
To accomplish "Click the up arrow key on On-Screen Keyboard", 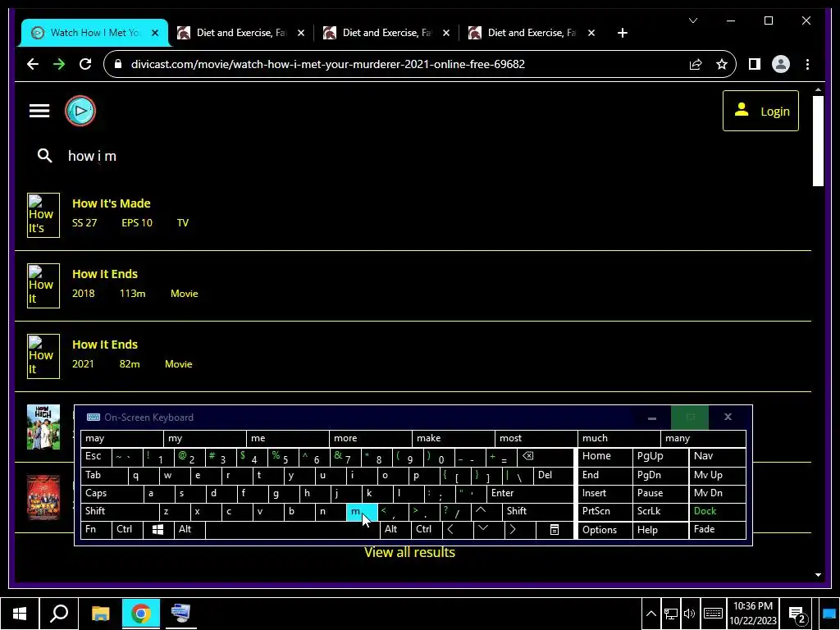I will (x=481, y=511).
